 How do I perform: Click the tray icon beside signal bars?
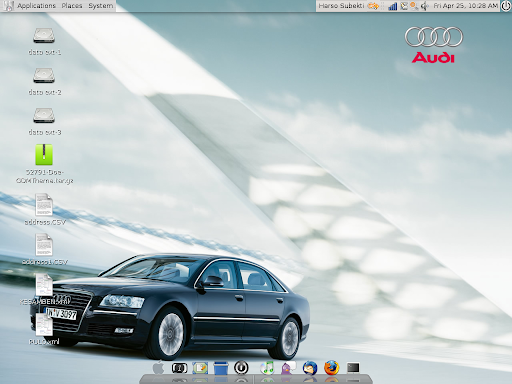[404, 6]
